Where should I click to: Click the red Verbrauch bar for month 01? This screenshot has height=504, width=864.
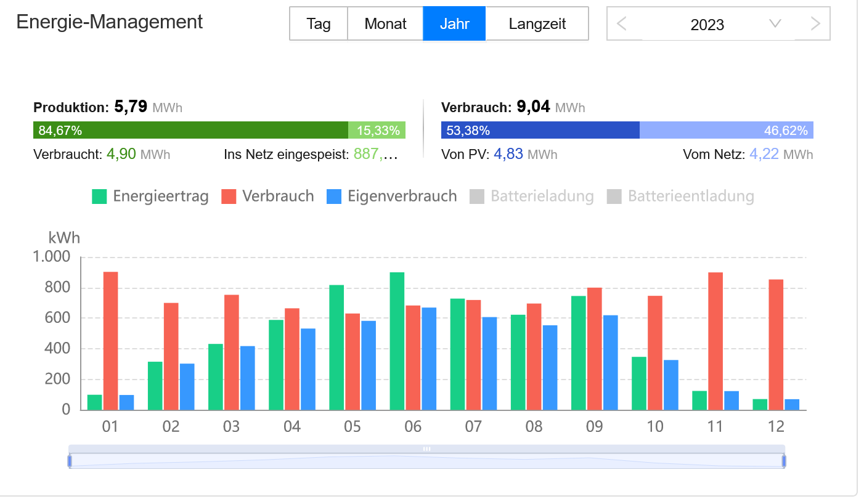pos(110,341)
